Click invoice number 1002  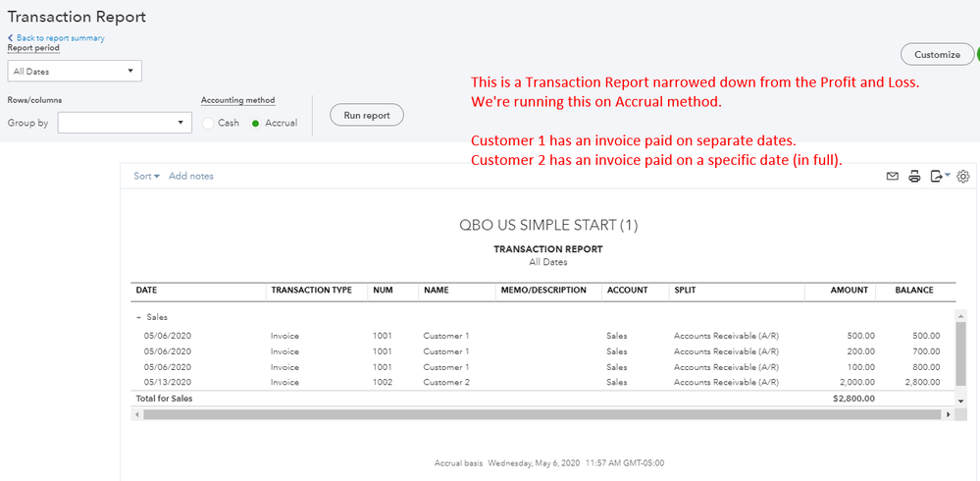pyautogui.click(x=383, y=382)
